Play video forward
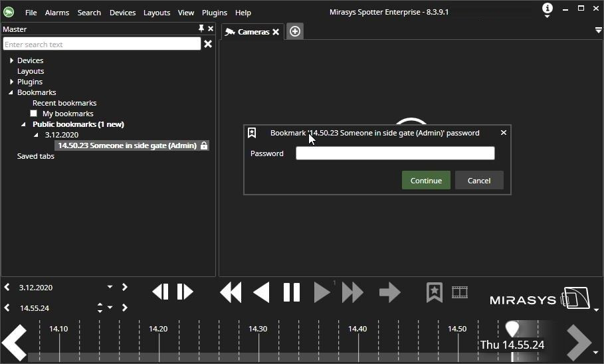 click(x=322, y=292)
